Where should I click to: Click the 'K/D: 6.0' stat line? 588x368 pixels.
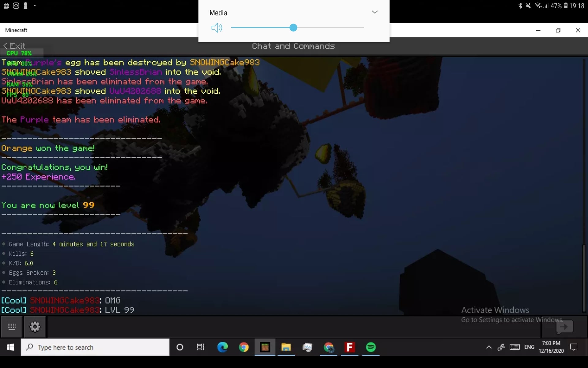tap(18, 263)
